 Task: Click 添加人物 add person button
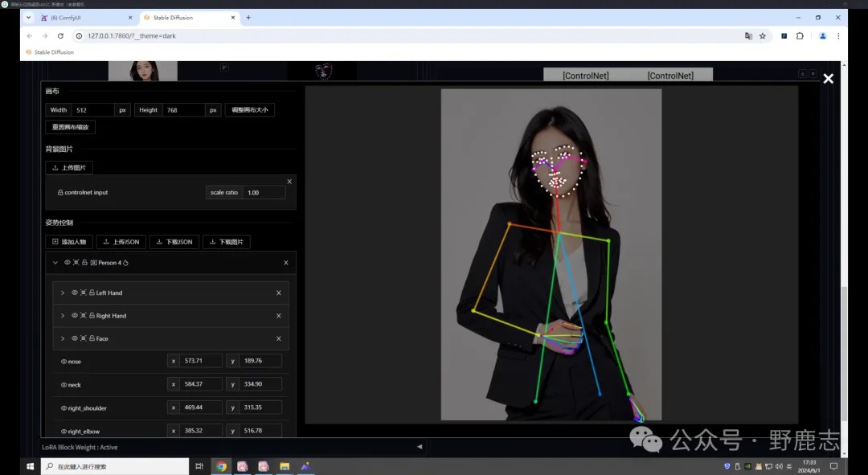69,241
